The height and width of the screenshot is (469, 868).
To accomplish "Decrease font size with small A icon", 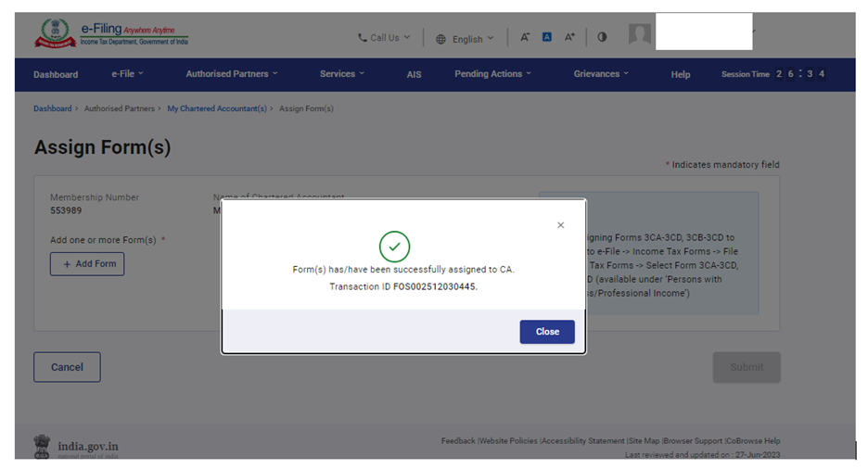I will tap(525, 38).
